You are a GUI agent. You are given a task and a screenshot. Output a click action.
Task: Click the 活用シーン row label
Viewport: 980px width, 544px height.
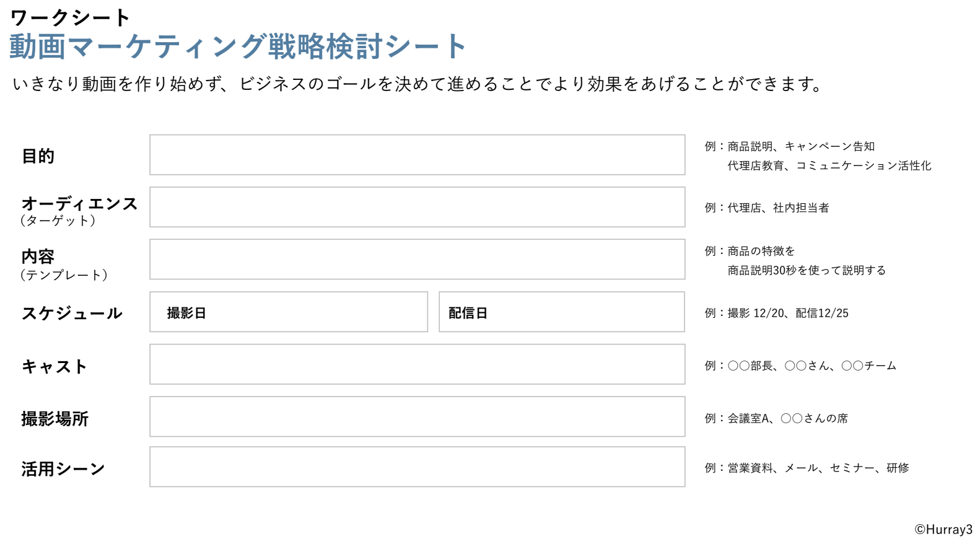click(63, 469)
